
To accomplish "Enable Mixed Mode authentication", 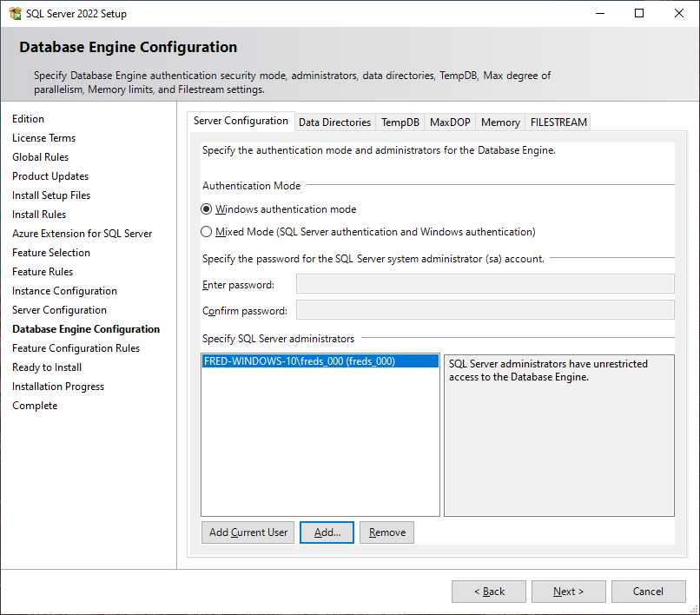I will click(x=206, y=231).
